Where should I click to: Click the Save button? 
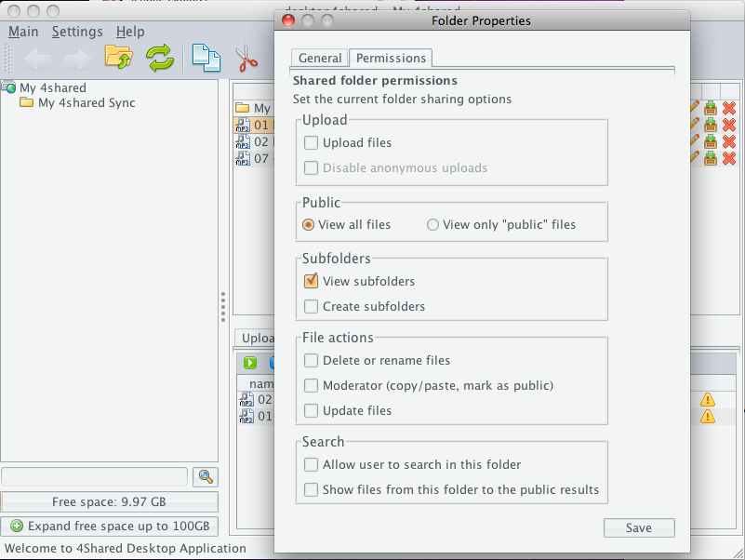point(639,527)
